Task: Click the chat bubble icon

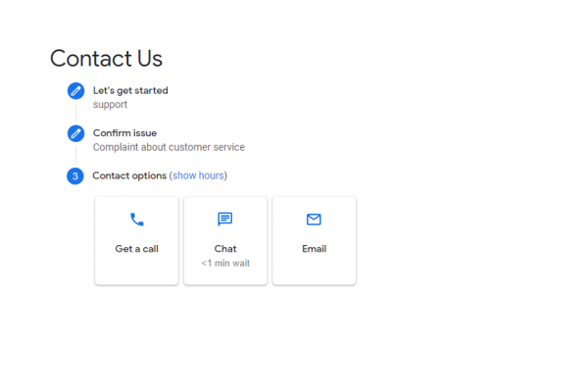Action: (x=225, y=220)
